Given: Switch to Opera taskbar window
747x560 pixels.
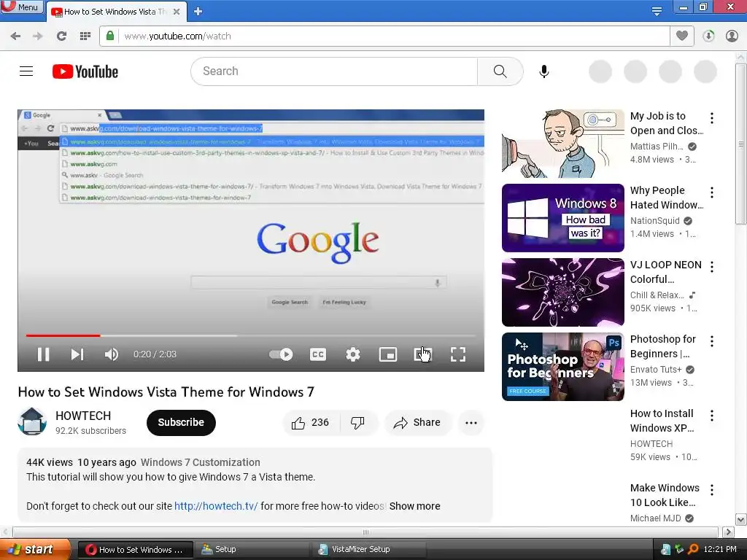Looking at the screenshot, I should tap(135, 550).
